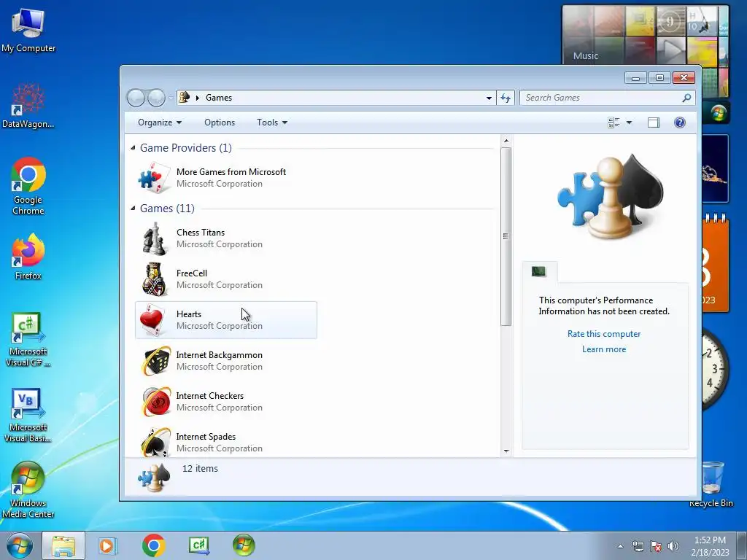Click the change view icon

(x=614, y=122)
